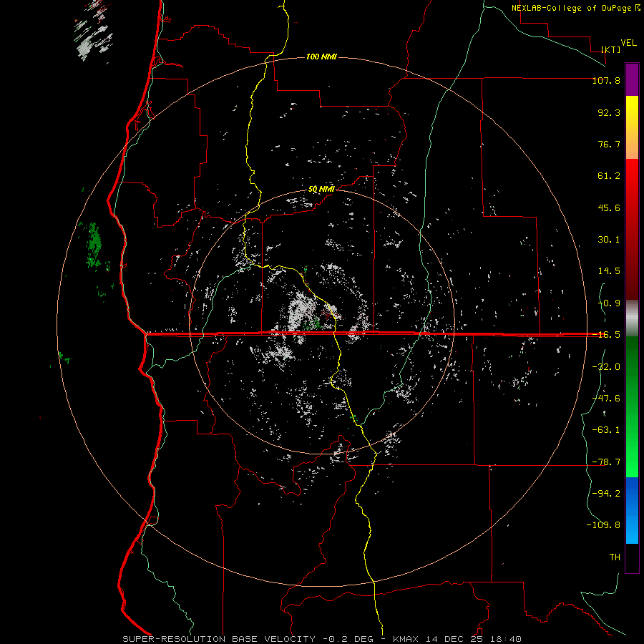Click the -47.6 velocity scale value
Screen dimensions: 644x644
pyautogui.click(x=606, y=399)
